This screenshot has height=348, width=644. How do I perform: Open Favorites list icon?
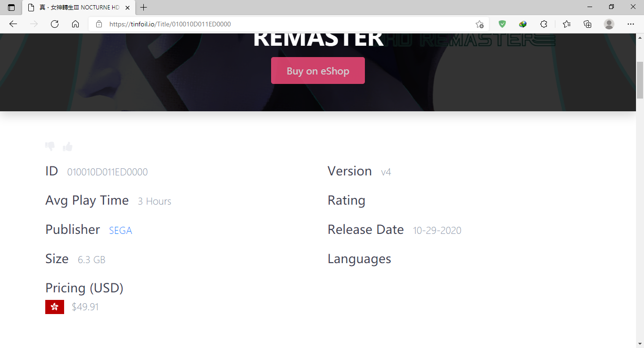tap(567, 24)
